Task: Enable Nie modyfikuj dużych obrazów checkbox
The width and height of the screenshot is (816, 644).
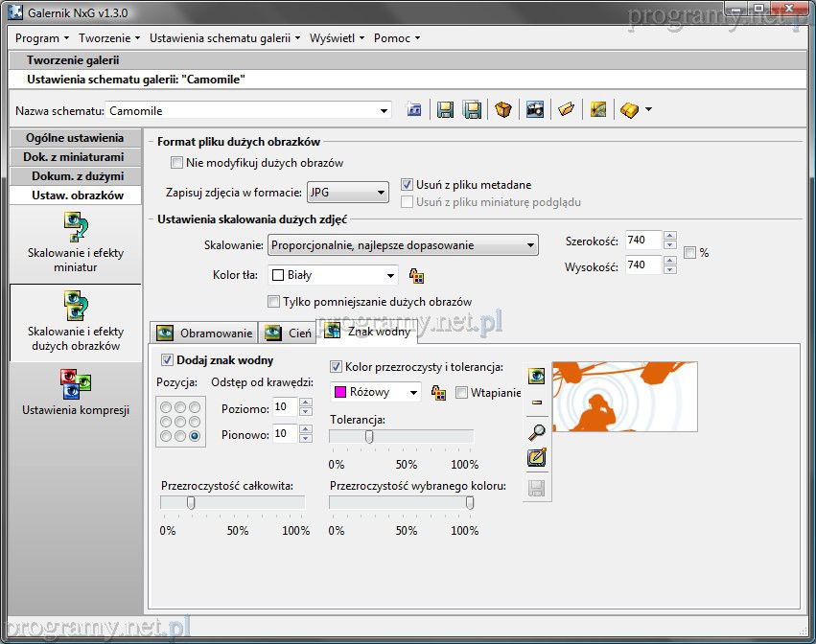Action: click(176, 163)
